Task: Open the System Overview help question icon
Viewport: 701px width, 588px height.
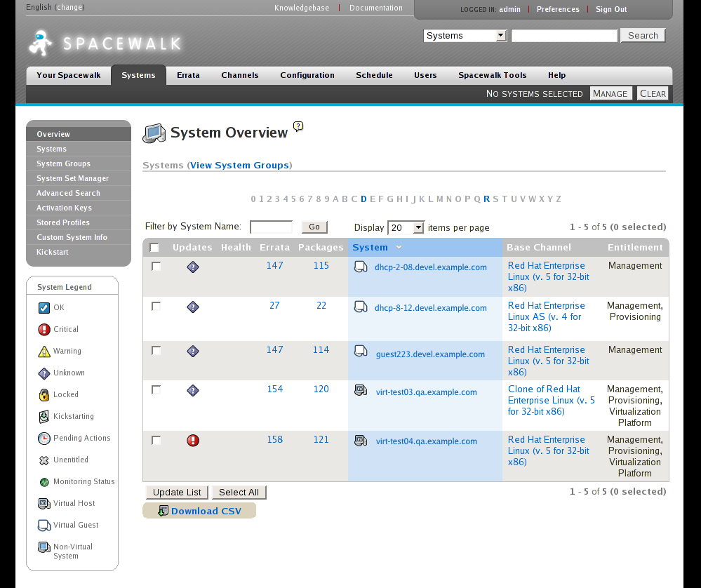Action: point(298,126)
